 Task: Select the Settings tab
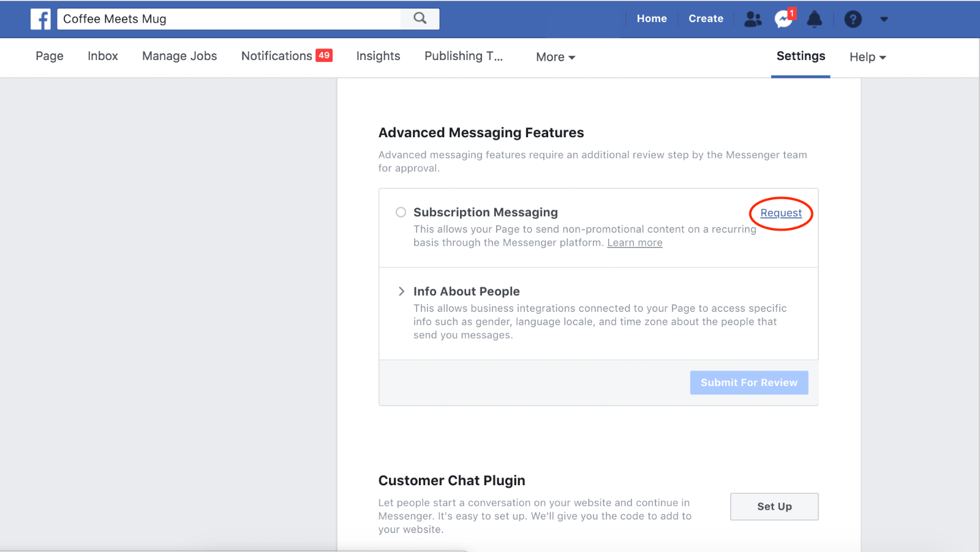tap(801, 56)
